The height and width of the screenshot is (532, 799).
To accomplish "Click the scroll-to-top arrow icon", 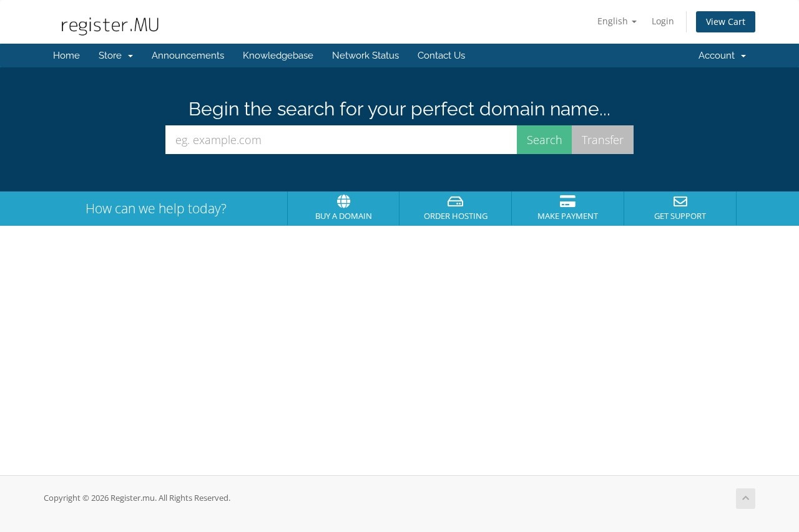I will click(745, 498).
